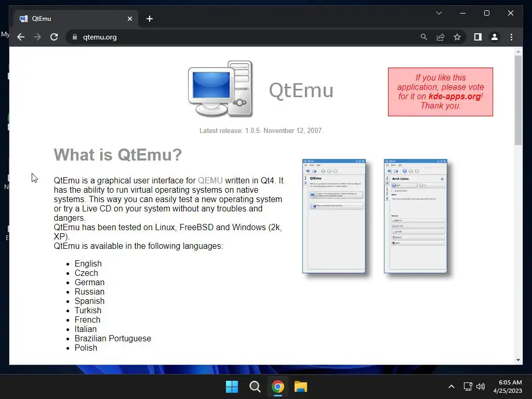Click the 'English' list item
The image size is (532, 399).
click(88, 263)
